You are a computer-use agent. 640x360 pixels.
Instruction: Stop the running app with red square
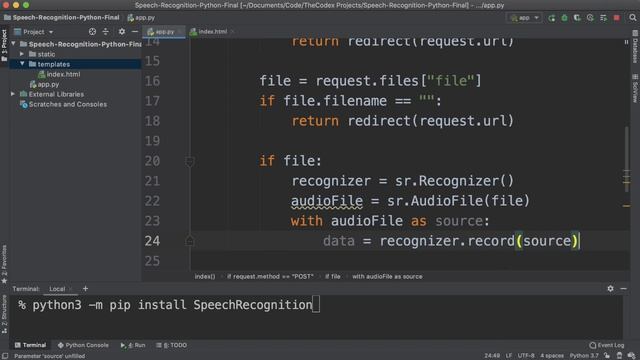[x=617, y=18]
